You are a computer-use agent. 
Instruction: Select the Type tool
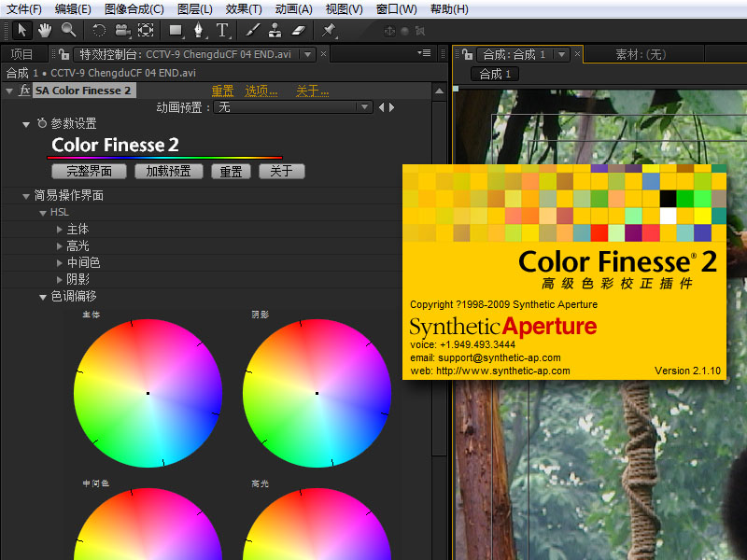(222, 31)
